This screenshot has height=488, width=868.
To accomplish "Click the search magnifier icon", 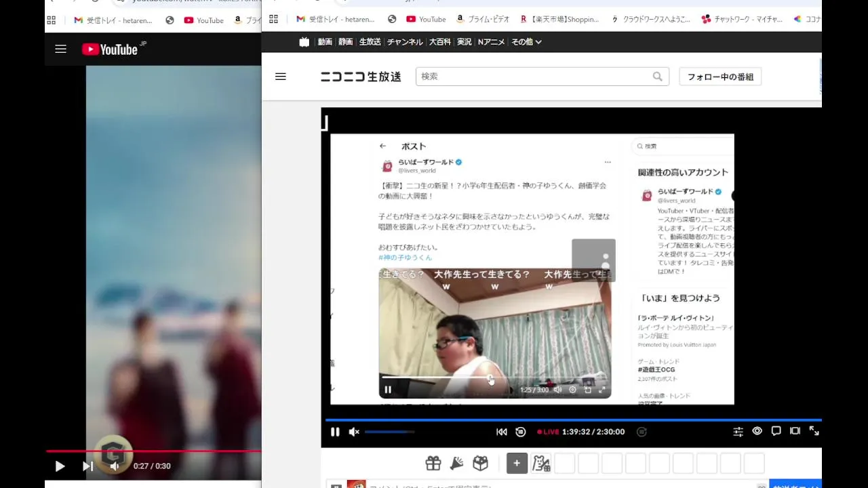I will (x=658, y=77).
